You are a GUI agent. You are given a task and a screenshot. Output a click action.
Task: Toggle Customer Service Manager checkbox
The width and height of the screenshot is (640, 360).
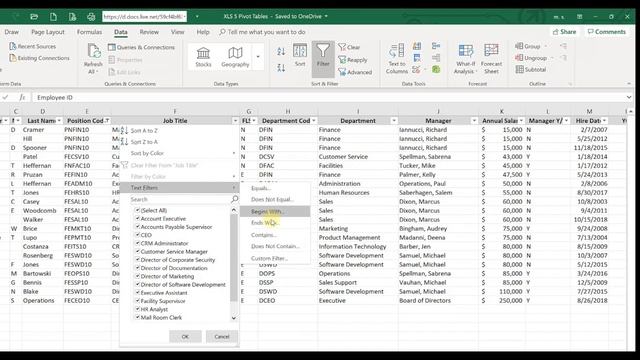click(138, 251)
